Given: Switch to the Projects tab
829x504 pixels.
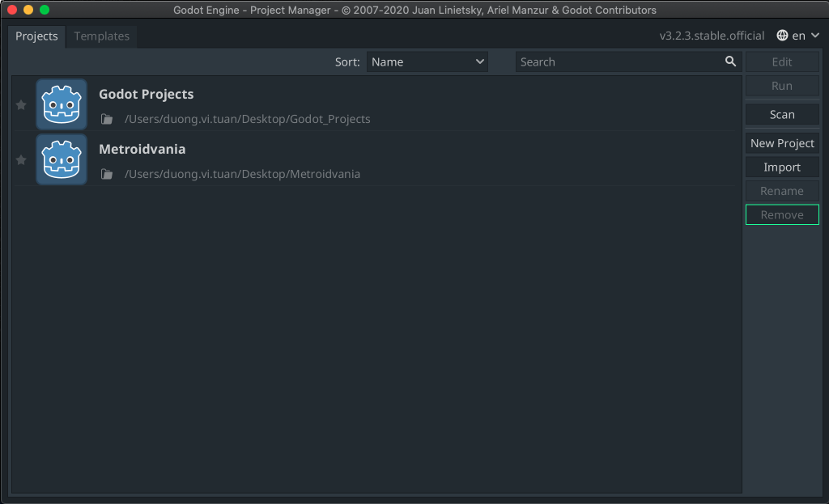Looking at the screenshot, I should 36,36.
